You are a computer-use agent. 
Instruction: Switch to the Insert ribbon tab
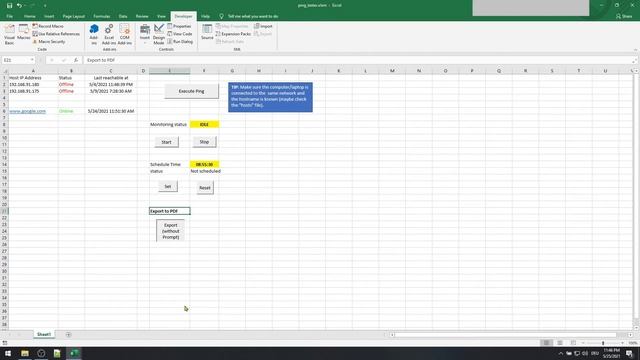click(x=49, y=16)
